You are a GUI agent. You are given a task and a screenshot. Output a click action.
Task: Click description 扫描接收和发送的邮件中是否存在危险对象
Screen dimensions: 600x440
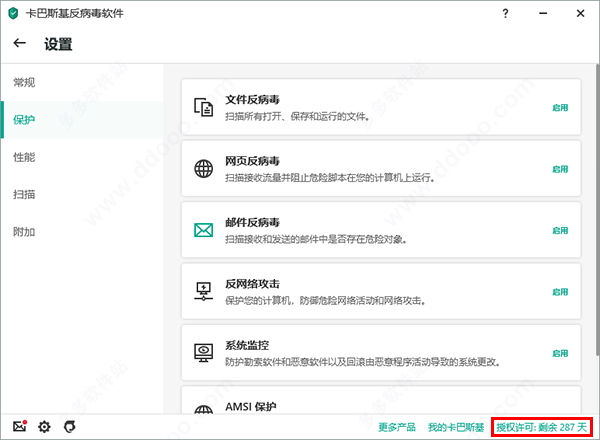coord(316,240)
